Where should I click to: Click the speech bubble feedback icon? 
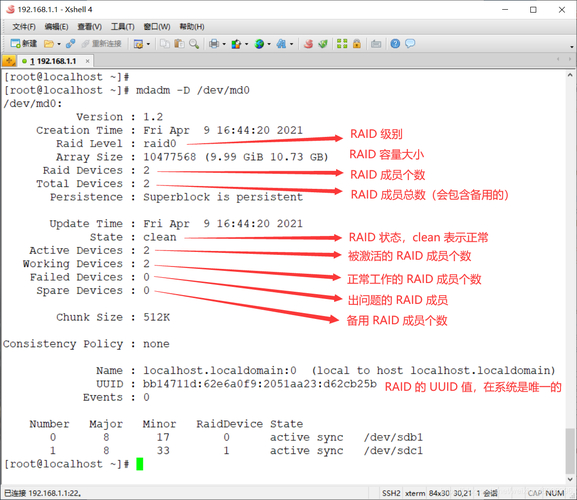coord(410,43)
